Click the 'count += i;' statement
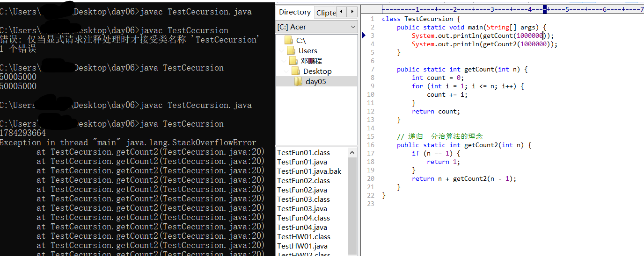This screenshot has height=256, width=644. (447, 94)
